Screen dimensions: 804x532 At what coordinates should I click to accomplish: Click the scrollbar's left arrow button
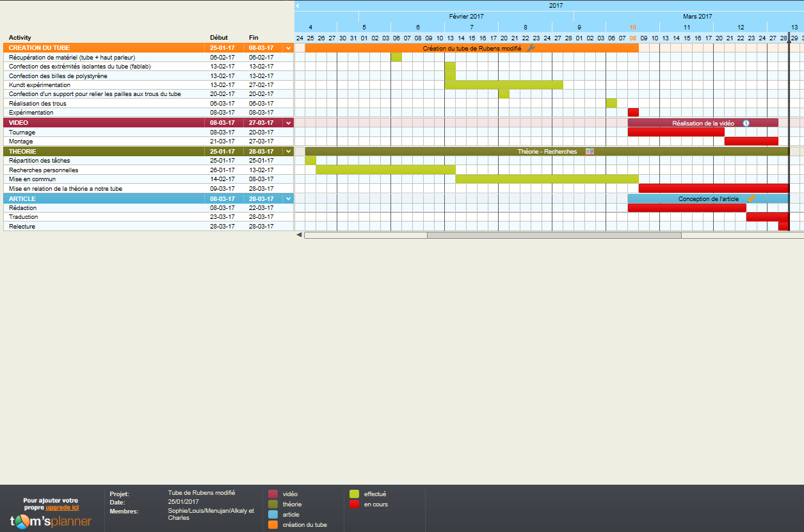coord(299,235)
